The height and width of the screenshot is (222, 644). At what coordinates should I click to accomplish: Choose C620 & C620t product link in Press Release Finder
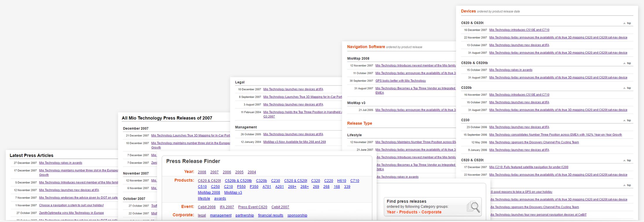209,181
